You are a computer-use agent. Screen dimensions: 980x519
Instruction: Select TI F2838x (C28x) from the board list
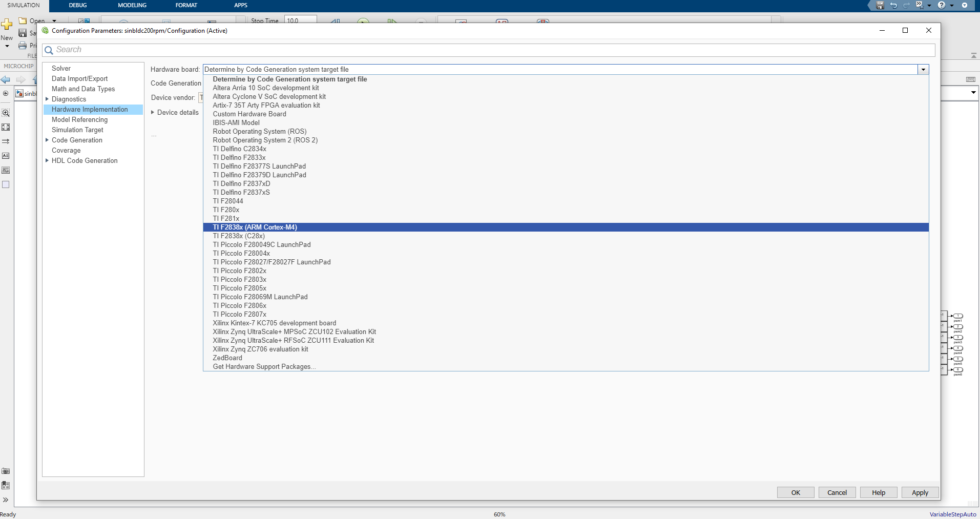[x=238, y=236]
